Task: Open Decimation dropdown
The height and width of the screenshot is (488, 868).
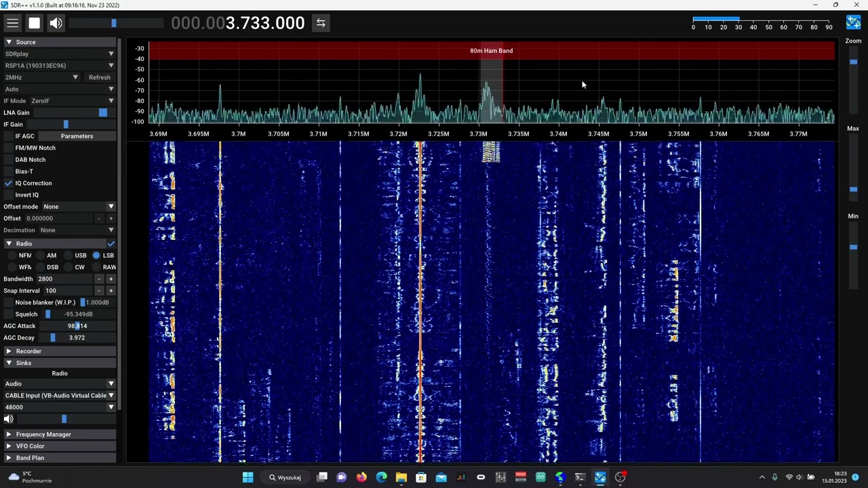Action: pyautogui.click(x=77, y=230)
